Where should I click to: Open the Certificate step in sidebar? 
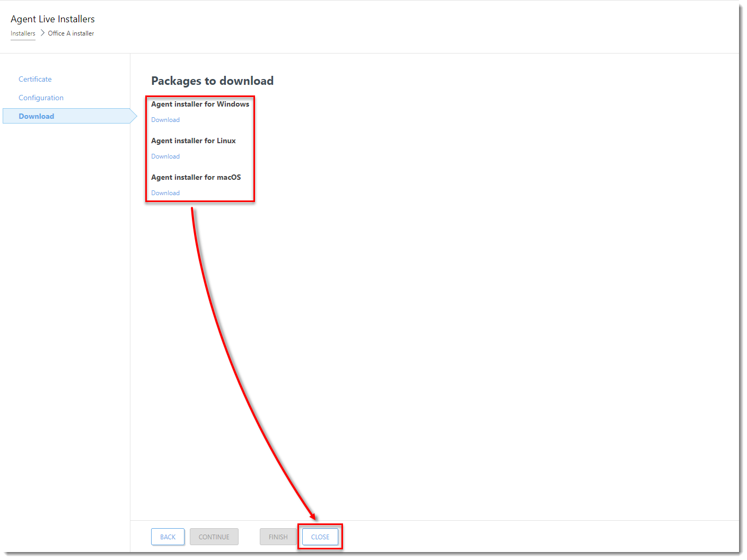click(x=35, y=79)
